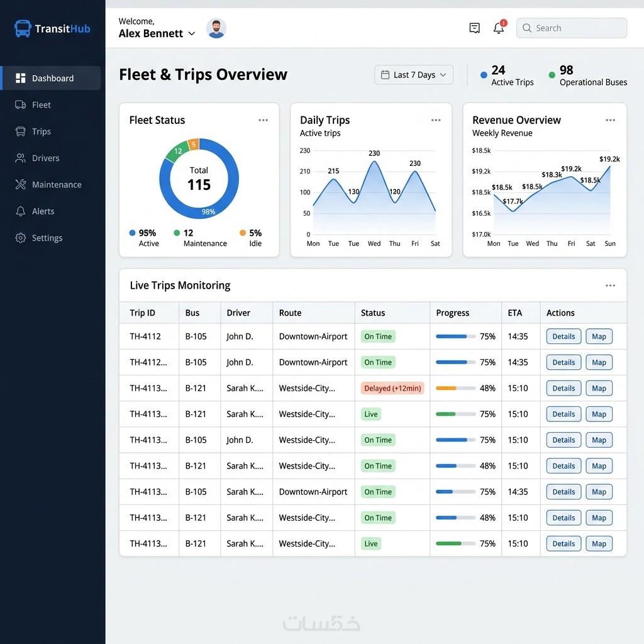644x644 pixels.
Task: Click the orange Idle donut segment
Action: tap(194, 144)
